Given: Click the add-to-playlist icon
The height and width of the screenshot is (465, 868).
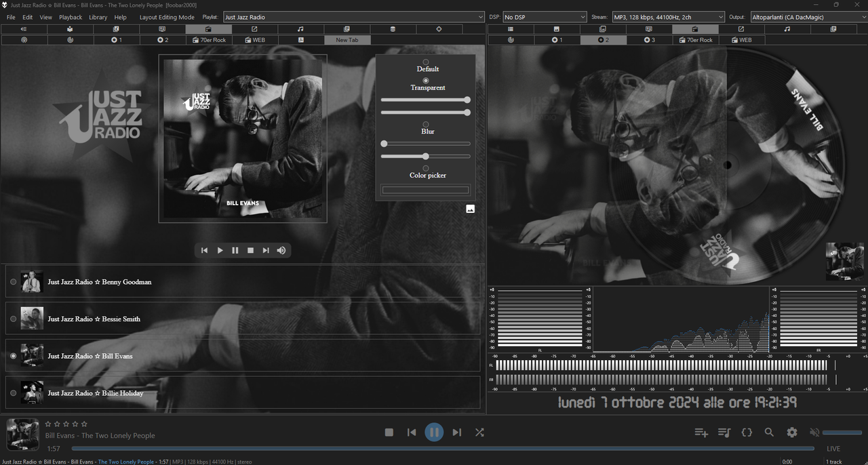Looking at the screenshot, I should [701, 432].
